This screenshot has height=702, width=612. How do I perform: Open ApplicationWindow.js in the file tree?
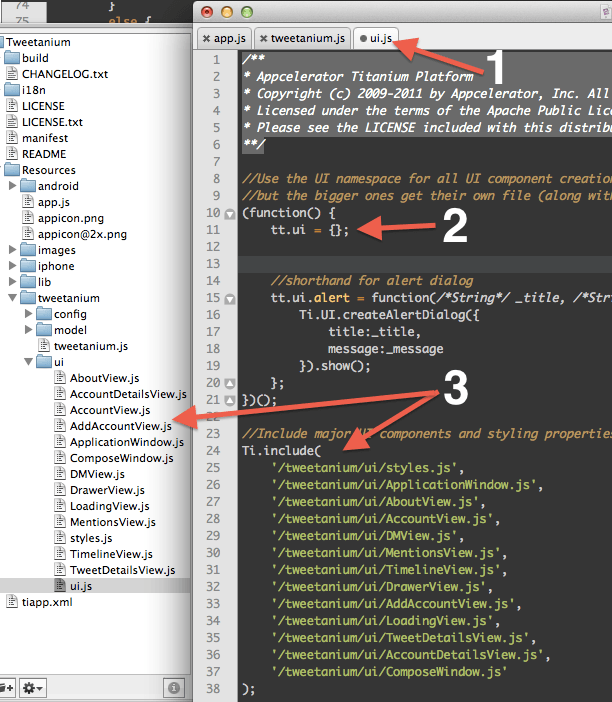(127, 442)
